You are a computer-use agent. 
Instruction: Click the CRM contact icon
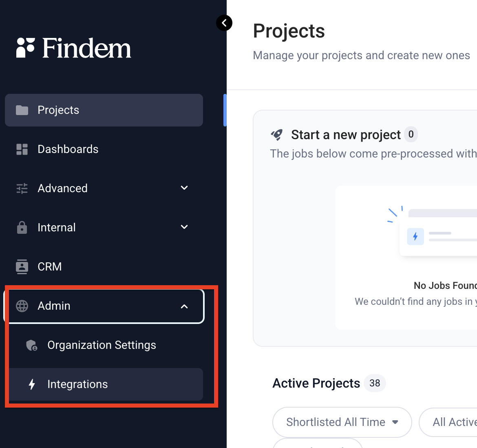pyautogui.click(x=22, y=266)
